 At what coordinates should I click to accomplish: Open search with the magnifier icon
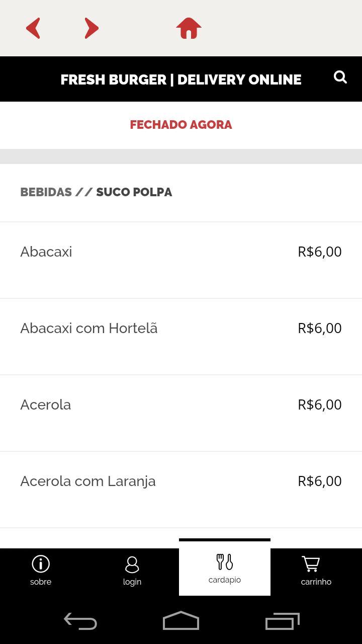pyautogui.click(x=340, y=77)
